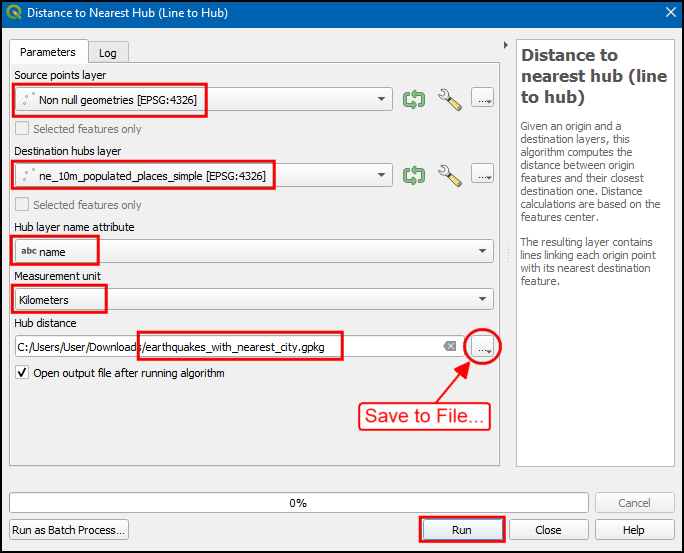Open the Hub layer name attribute dropdown
684x553 pixels.
[484, 251]
